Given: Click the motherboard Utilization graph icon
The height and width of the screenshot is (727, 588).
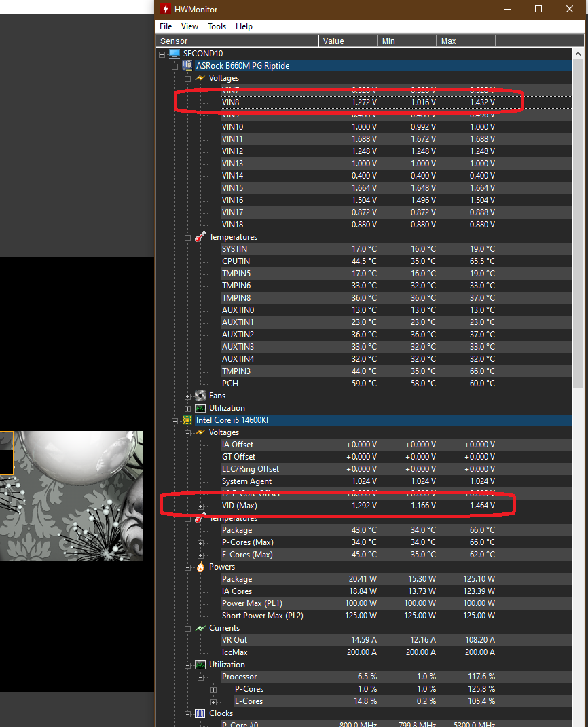Looking at the screenshot, I should pos(200,408).
